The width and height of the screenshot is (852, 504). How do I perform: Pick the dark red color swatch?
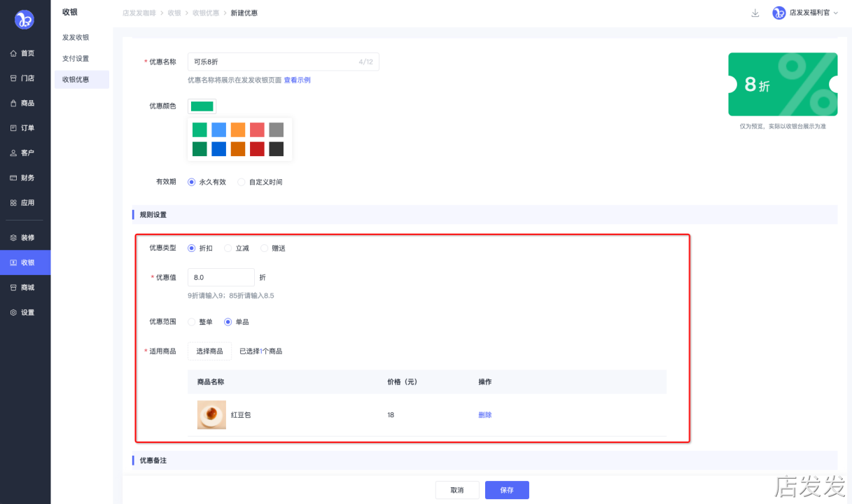click(x=257, y=149)
